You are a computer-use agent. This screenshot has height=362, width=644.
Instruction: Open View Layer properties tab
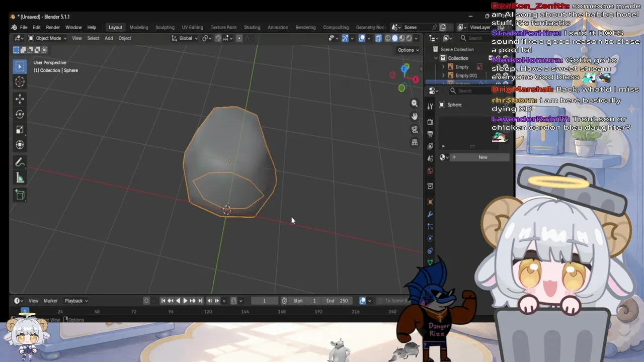coord(430,146)
